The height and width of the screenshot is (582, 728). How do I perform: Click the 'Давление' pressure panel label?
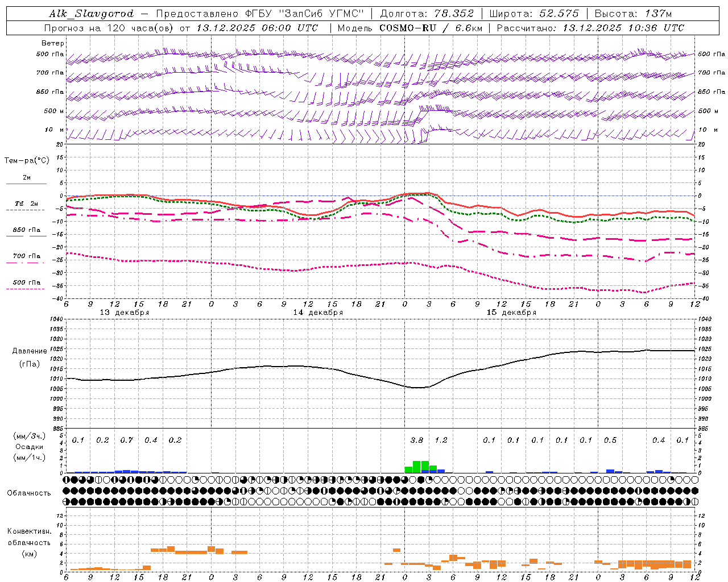pos(30,351)
